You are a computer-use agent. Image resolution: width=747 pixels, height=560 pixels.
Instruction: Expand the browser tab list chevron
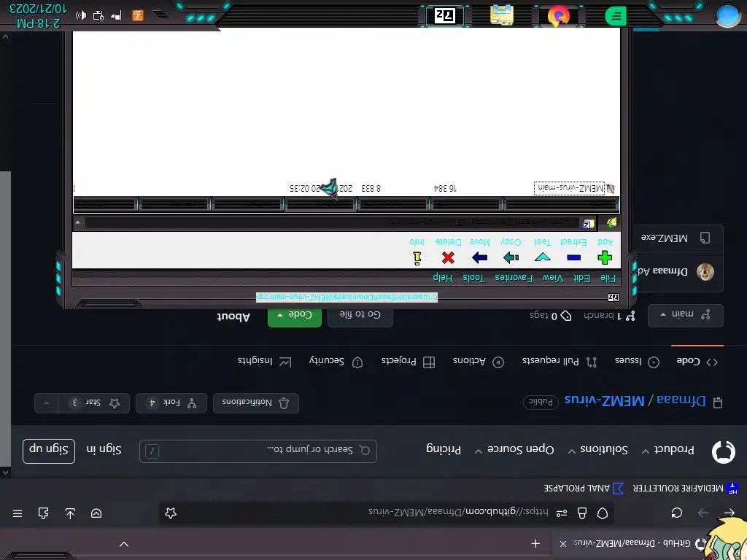coord(124,544)
